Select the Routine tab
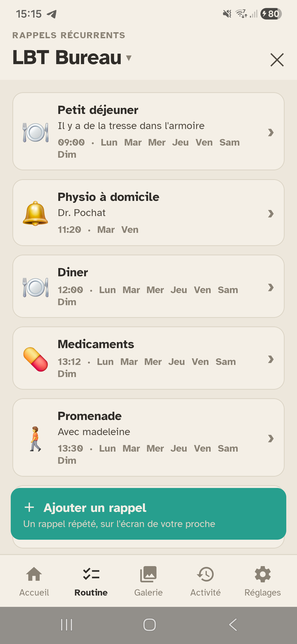This screenshot has height=644, width=297. point(91,581)
